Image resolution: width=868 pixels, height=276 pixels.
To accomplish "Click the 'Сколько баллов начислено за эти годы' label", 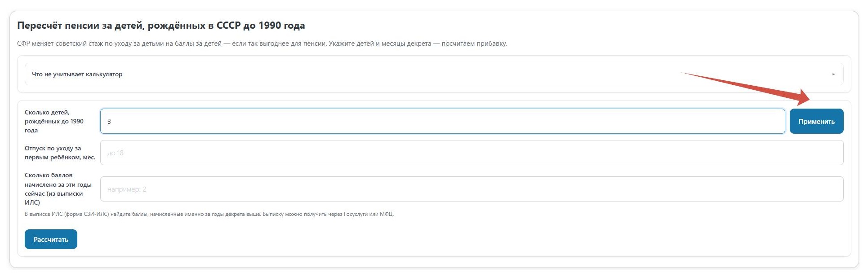I will pos(58,189).
